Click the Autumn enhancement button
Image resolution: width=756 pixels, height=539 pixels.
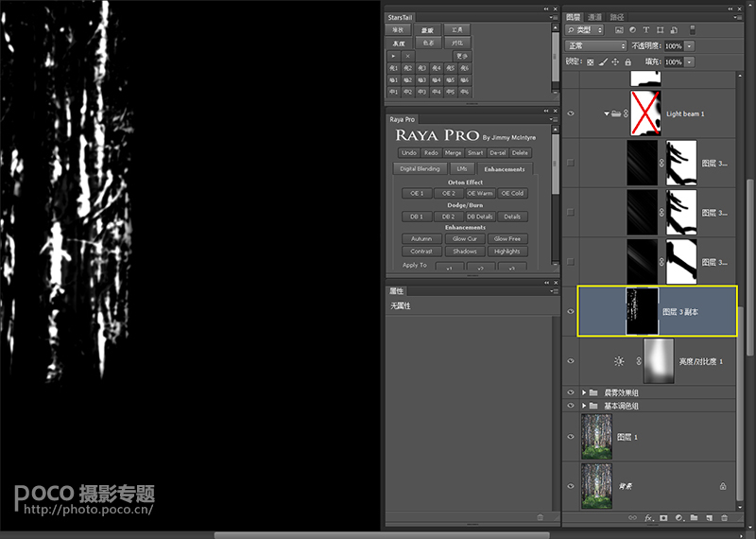click(x=421, y=239)
